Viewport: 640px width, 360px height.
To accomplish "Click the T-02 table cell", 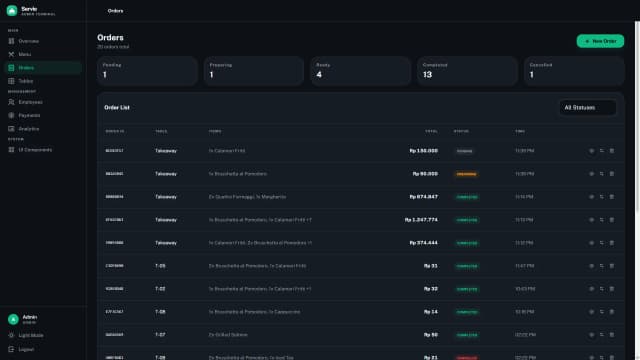I will coord(160,289).
